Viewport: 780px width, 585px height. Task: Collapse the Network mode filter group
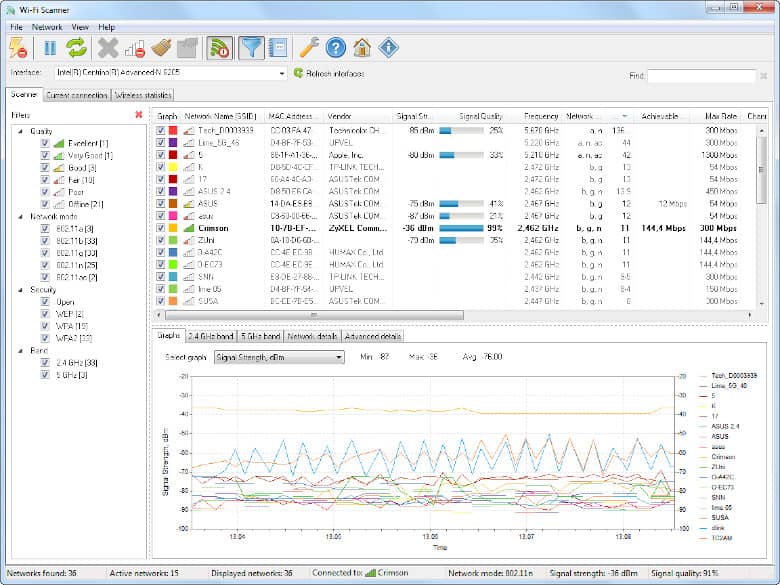point(19,215)
